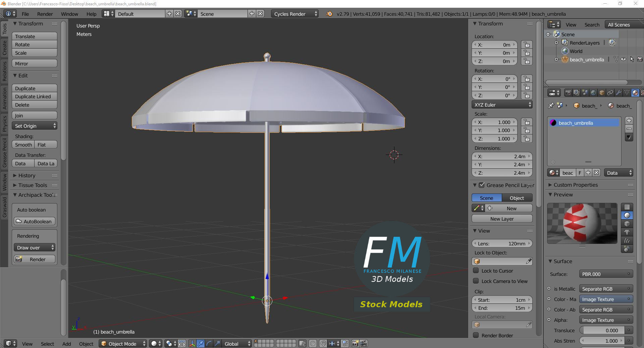Viewport: 644px width, 348px height.
Task: Open the XYZ Euler rotation mode dropdown
Action: 502,105
